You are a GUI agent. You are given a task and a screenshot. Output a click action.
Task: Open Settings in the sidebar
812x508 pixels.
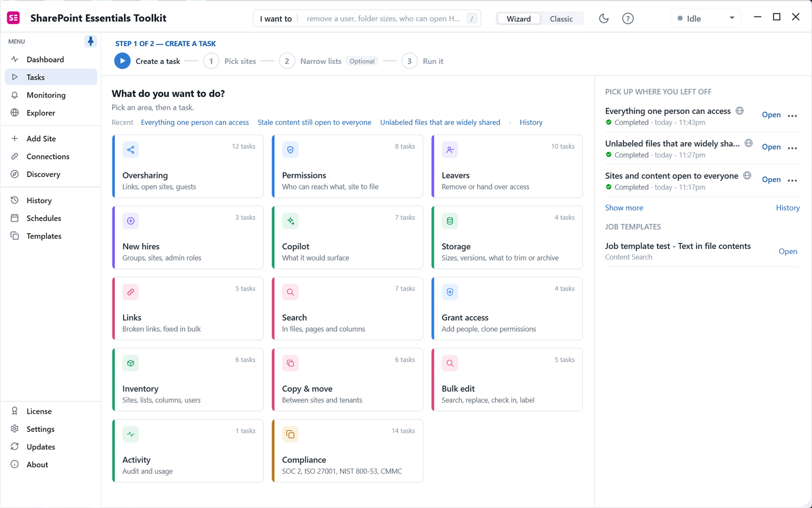51,429
